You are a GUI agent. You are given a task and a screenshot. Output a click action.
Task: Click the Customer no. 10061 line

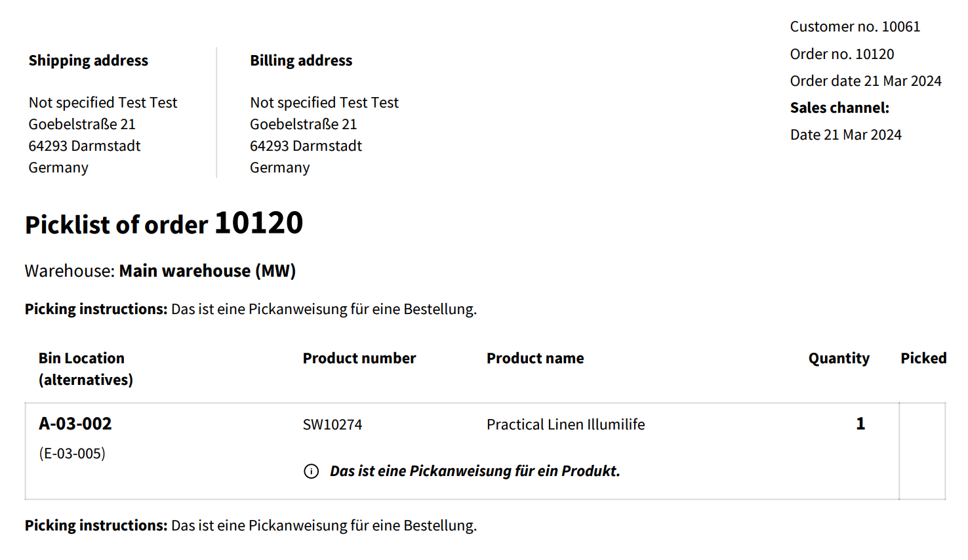coord(855,27)
